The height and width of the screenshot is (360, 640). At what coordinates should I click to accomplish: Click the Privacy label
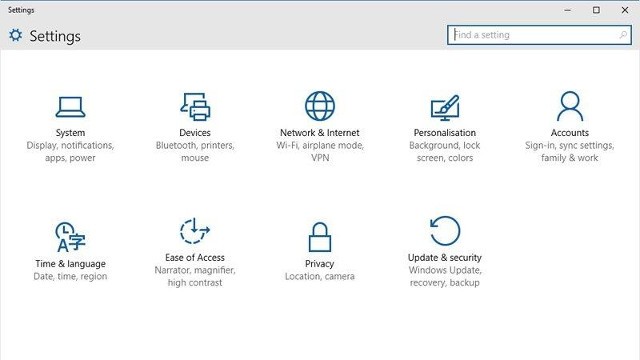coord(320,264)
